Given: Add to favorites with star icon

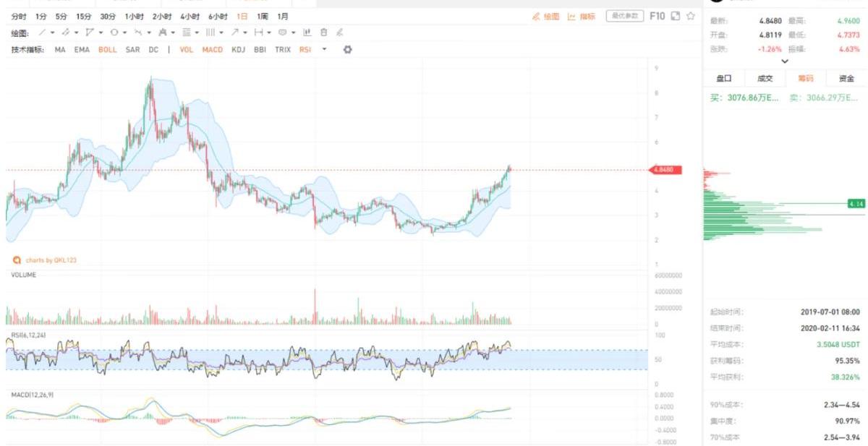Looking at the screenshot, I should pyautogui.click(x=691, y=16).
